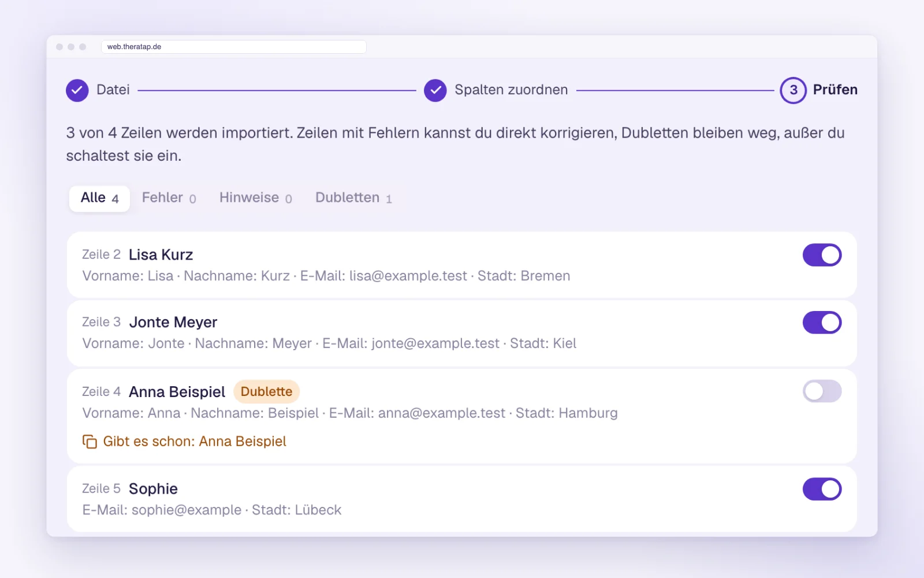This screenshot has height=578, width=924.
Task: Enable import of the Anna Beispiel duplicate
Action: (x=822, y=391)
